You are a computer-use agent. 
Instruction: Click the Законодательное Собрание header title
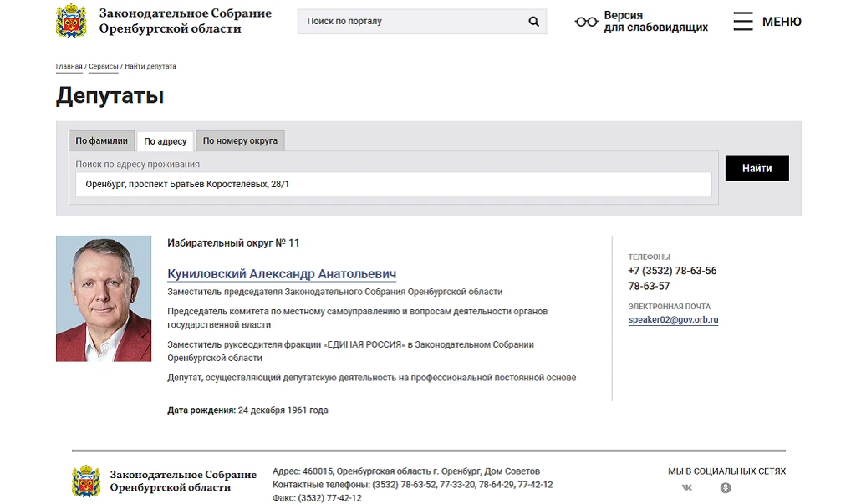[x=185, y=21]
